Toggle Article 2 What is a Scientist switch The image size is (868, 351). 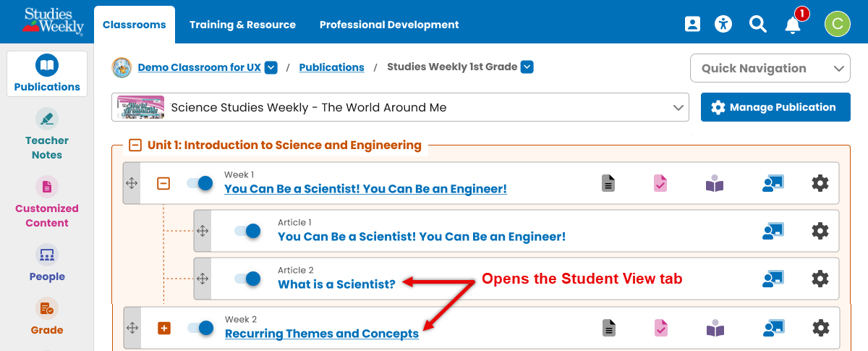247,279
